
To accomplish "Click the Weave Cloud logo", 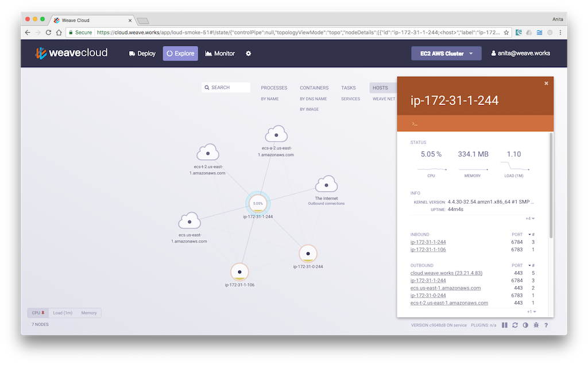I will (71, 53).
